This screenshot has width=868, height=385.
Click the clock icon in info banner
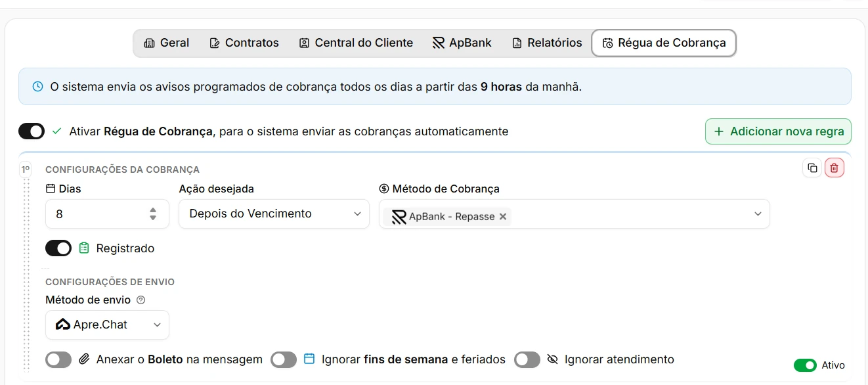pyautogui.click(x=38, y=86)
